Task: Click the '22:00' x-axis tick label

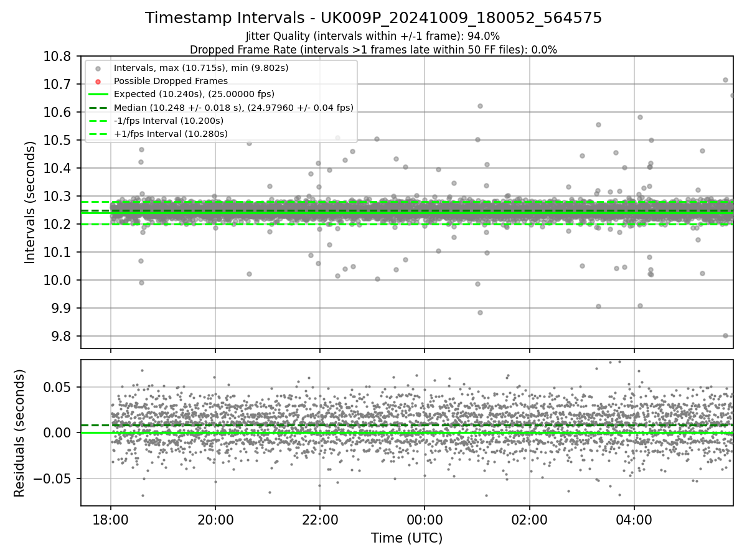Action: pyautogui.click(x=320, y=519)
